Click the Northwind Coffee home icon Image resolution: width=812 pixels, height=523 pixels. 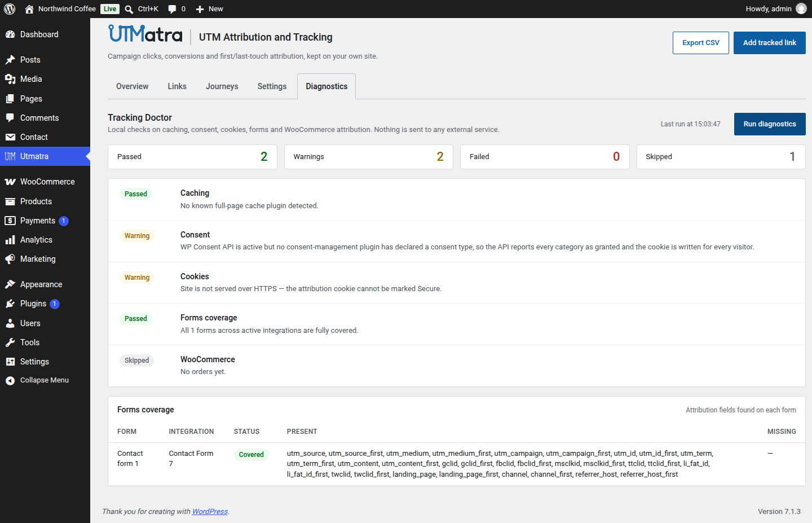click(x=29, y=9)
